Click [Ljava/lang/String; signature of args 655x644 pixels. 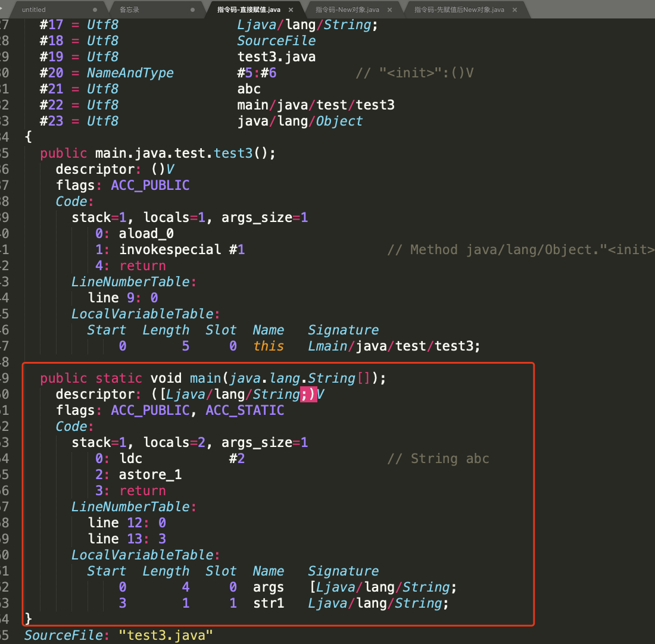point(383,587)
